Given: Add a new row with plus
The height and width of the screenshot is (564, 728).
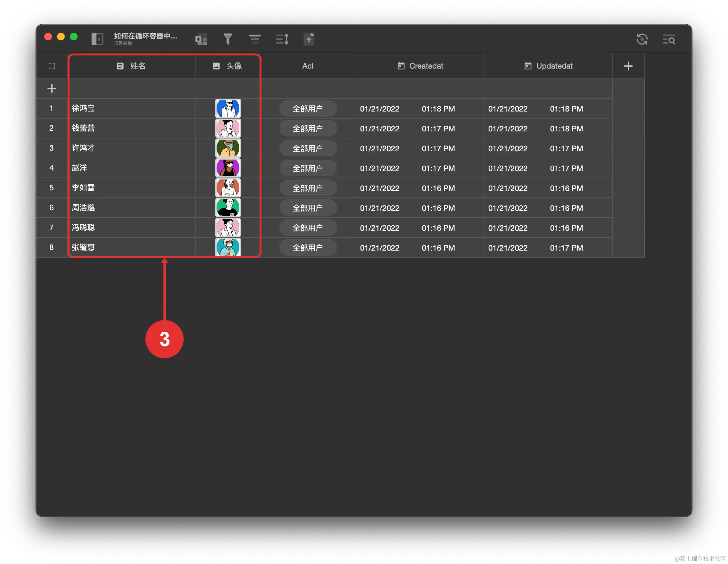Looking at the screenshot, I should pyautogui.click(x=52, y=88).
